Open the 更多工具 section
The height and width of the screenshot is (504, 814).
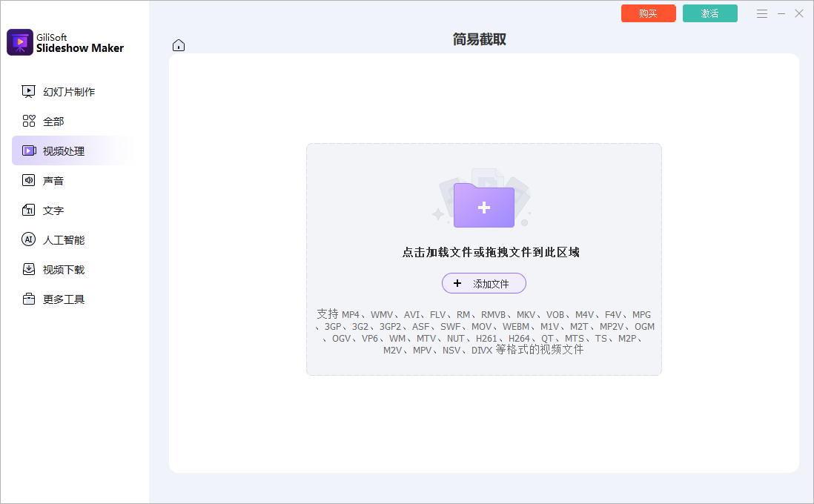tap(64, 299)
